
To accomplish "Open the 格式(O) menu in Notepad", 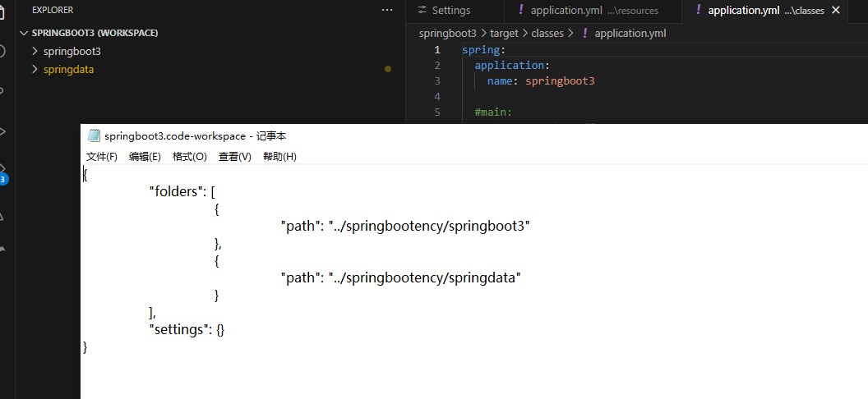I will 189,156.
